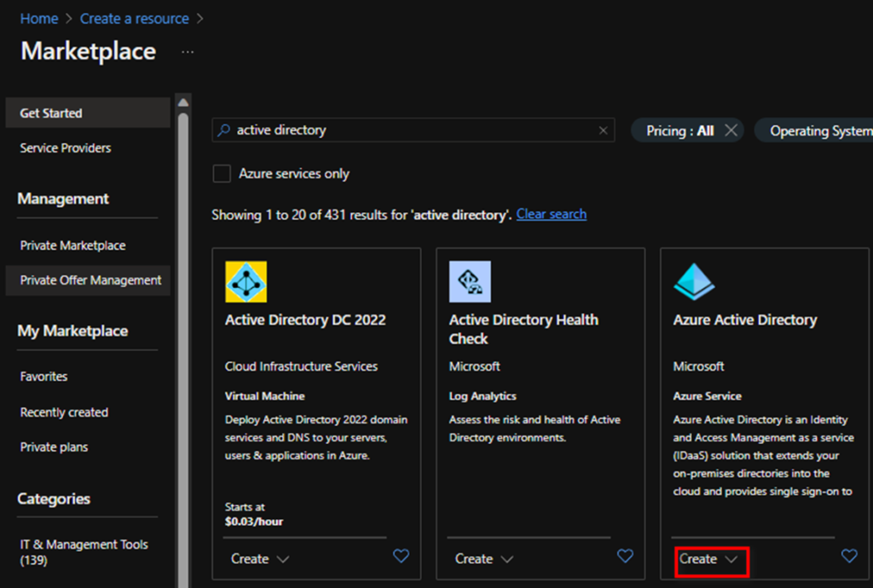Screen dimensions: 873x588
Task: Go to Home breadcrumb
Action: [x=39, y=19]
